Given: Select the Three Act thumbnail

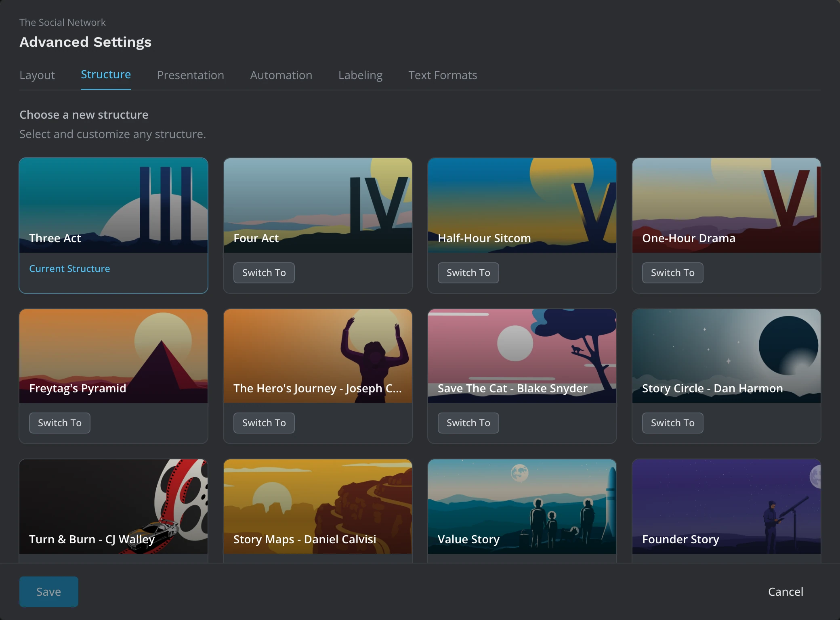Looking at the screenshot, I should pos(113,205).
